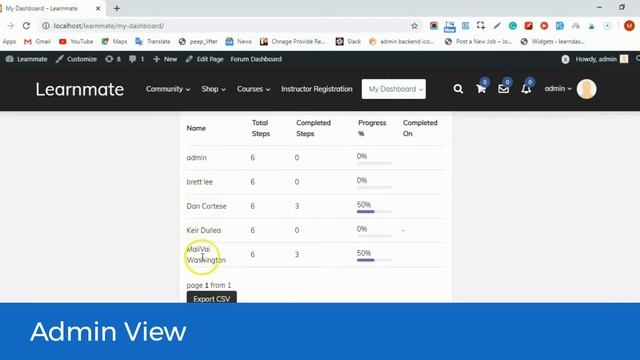Viewport: 640px width, 360px height.
Task: Open Instructor Registration page
Action: [x=316, y=89]
